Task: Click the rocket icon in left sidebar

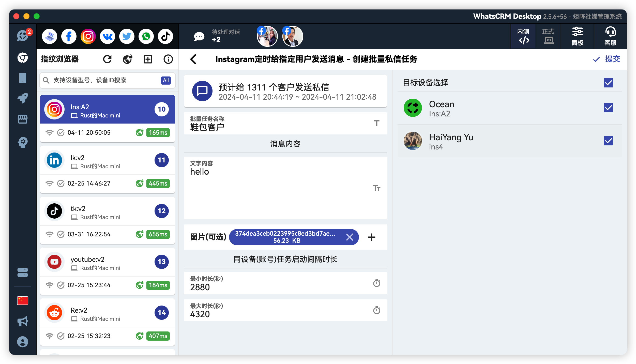Action: click(23, 99)
